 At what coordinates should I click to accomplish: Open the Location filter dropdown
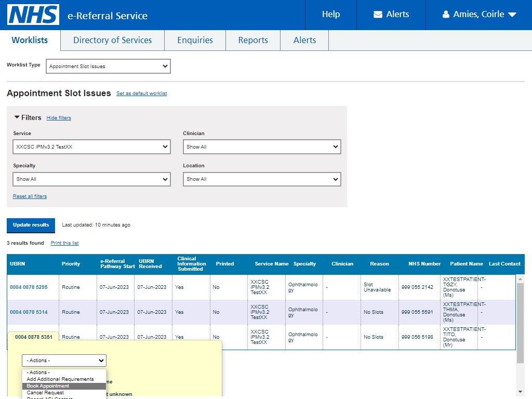coord(262,179)
